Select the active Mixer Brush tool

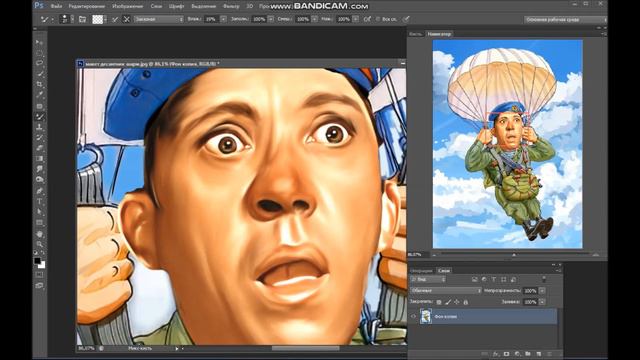pos(39,117)
